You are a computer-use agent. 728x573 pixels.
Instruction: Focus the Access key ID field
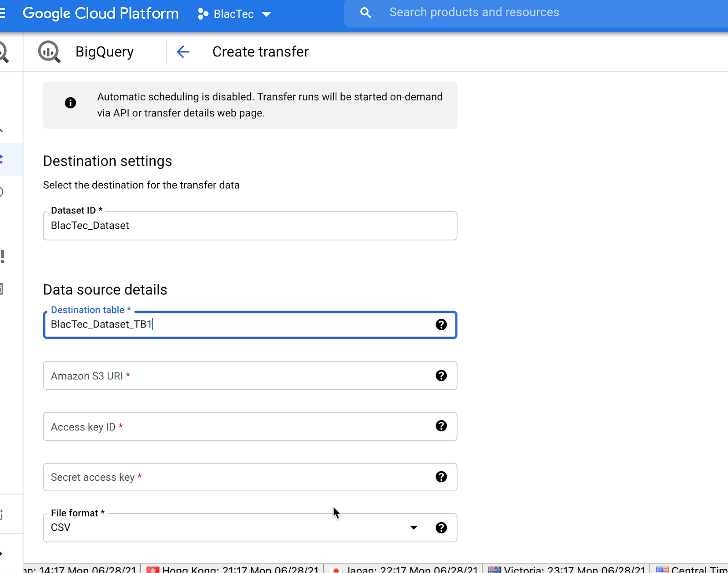(250, 427)
